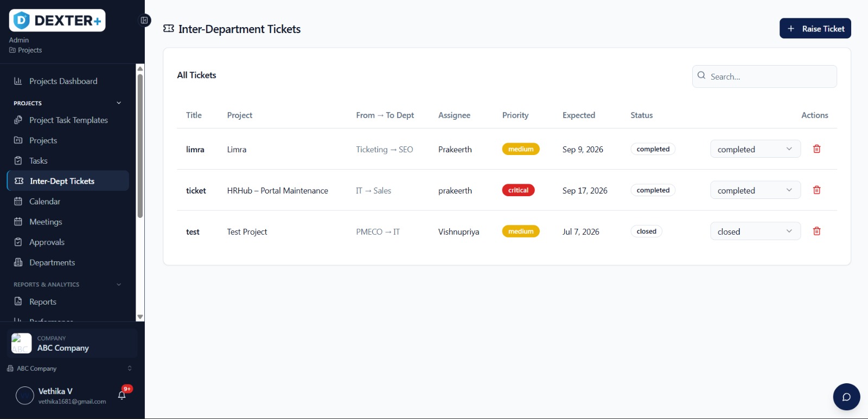868x419 pixels.
Task: Navigate to Tasks
Action: pos(68,161)
